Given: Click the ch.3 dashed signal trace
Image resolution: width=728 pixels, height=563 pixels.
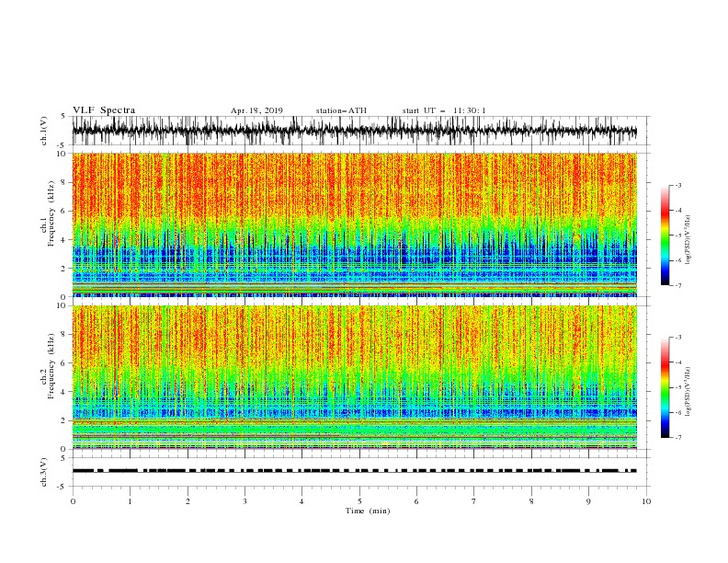Looking at the screenshot, I should click(354, 471).
